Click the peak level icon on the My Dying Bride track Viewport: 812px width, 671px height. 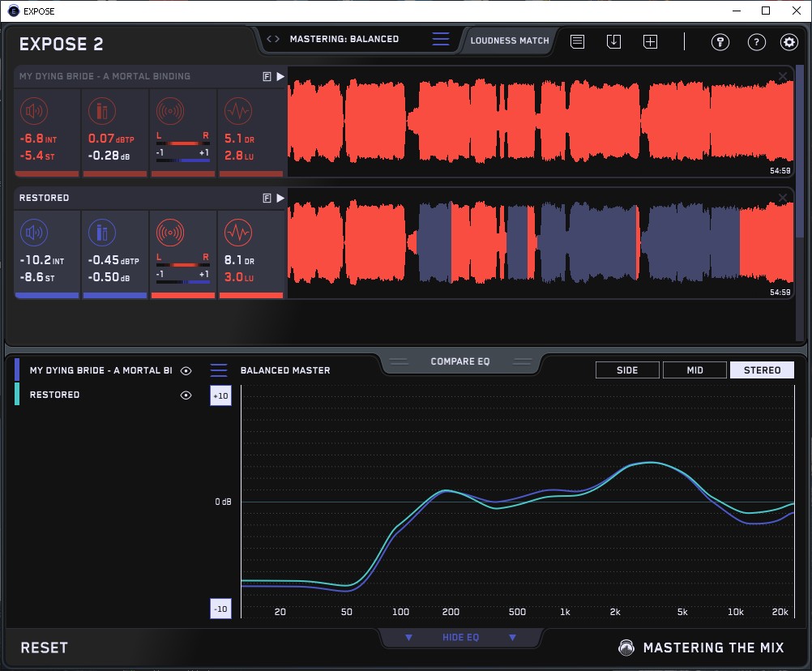click(101, 111)
